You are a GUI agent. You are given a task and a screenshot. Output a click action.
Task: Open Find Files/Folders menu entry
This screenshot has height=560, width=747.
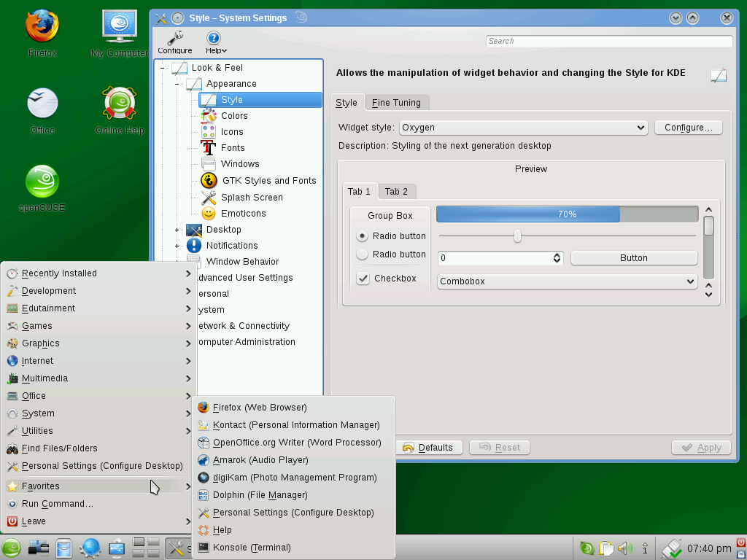tap(98, 448)
